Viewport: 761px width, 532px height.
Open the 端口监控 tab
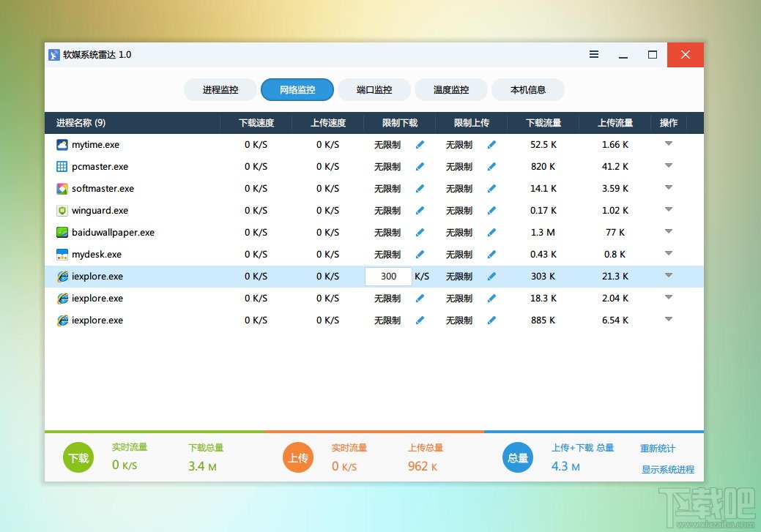click(374, 90)
